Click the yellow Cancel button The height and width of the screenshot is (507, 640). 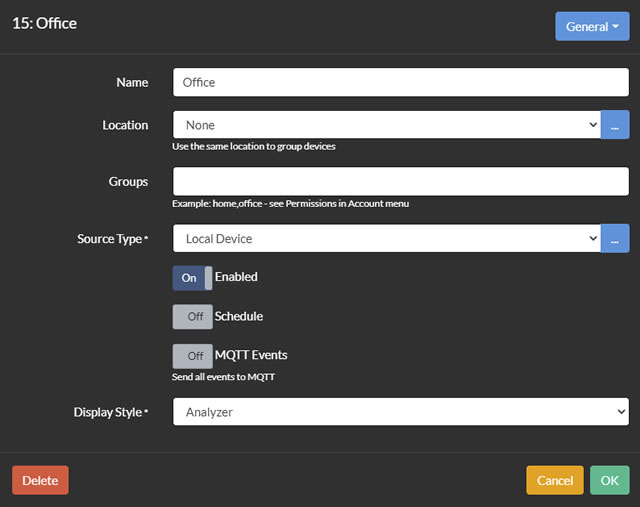click(554, 480)
